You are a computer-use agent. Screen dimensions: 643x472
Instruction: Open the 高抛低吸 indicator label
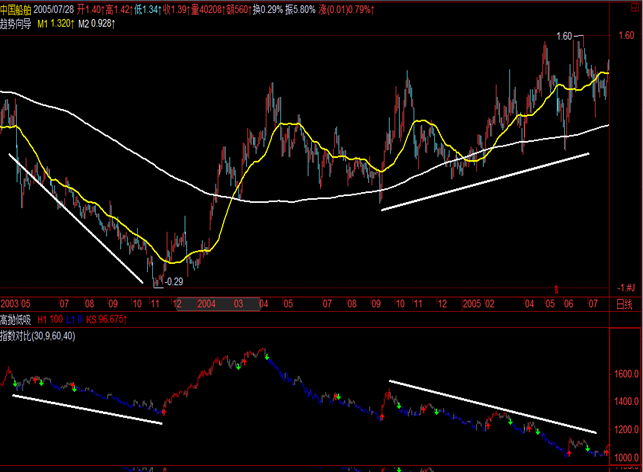[x=16, y=319]
